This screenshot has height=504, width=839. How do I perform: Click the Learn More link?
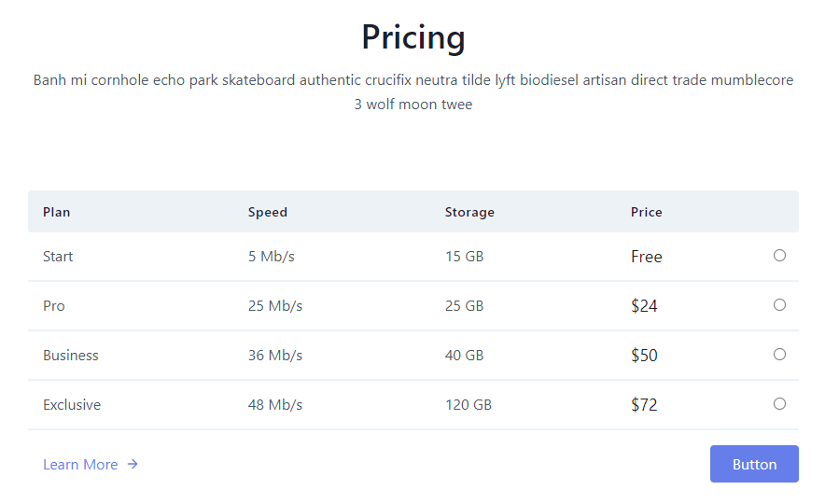coord(80,465)
